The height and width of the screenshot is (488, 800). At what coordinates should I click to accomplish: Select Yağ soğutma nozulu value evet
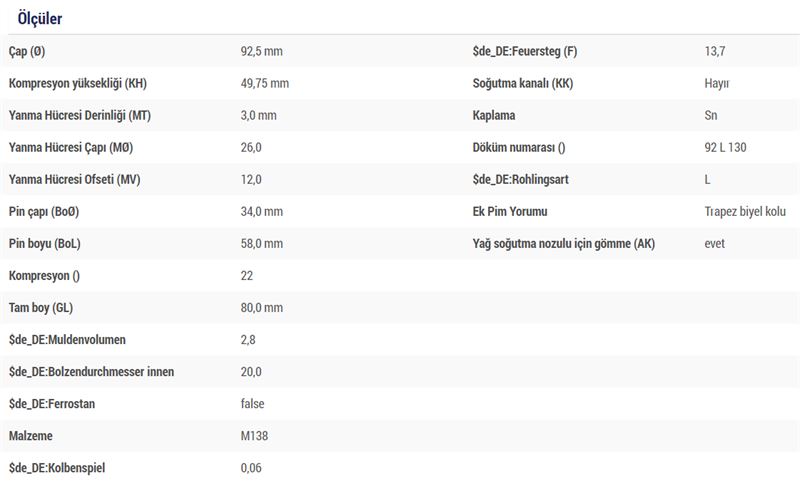(x=714, y=243)
